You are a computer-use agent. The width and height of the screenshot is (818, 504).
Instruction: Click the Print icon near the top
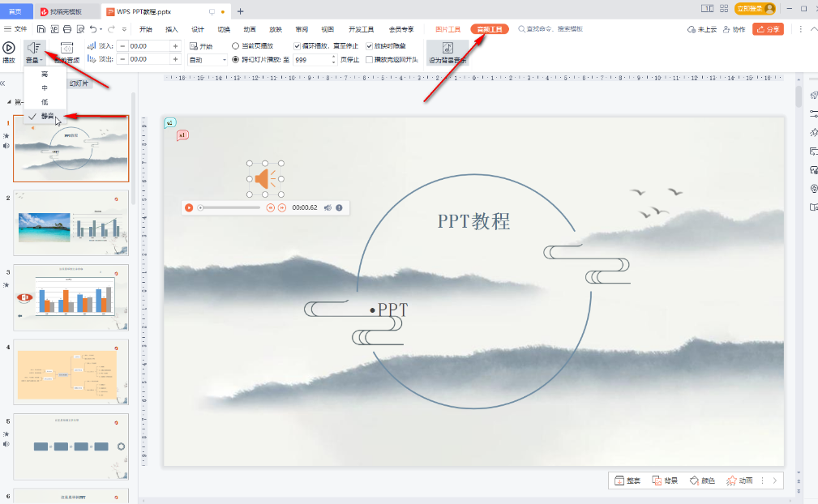click(66, 28)
